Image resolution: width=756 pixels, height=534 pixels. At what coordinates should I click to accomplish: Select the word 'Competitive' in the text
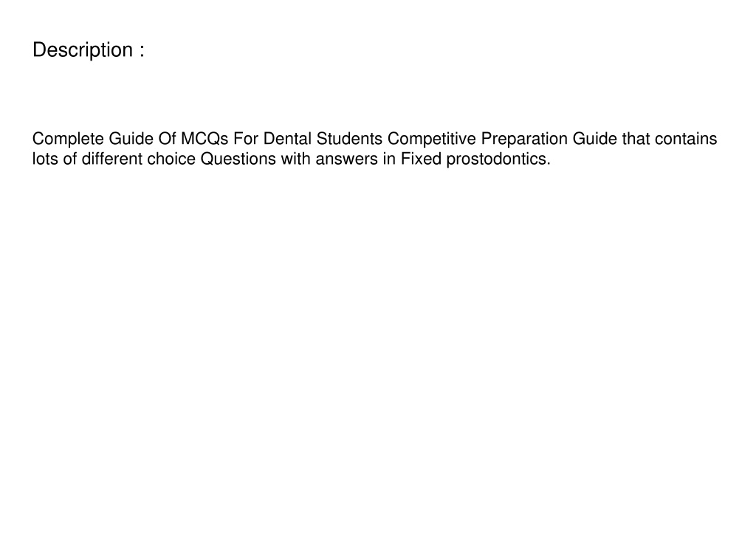pyautogui.click(x=431, y=140)
